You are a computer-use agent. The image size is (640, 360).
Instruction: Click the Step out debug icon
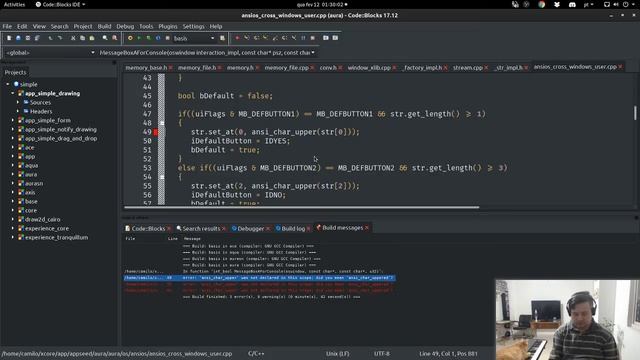[x=275, y=38]
